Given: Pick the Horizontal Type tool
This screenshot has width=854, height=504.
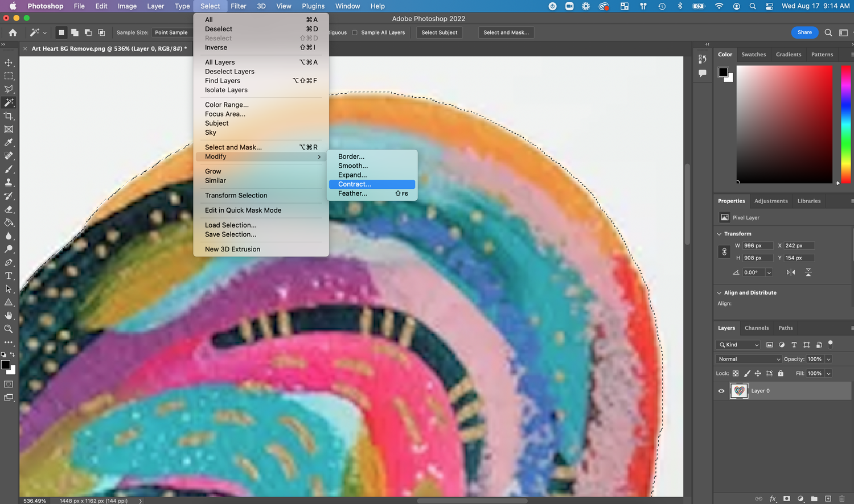Looking at the screenshot, I should coord(9,276).
